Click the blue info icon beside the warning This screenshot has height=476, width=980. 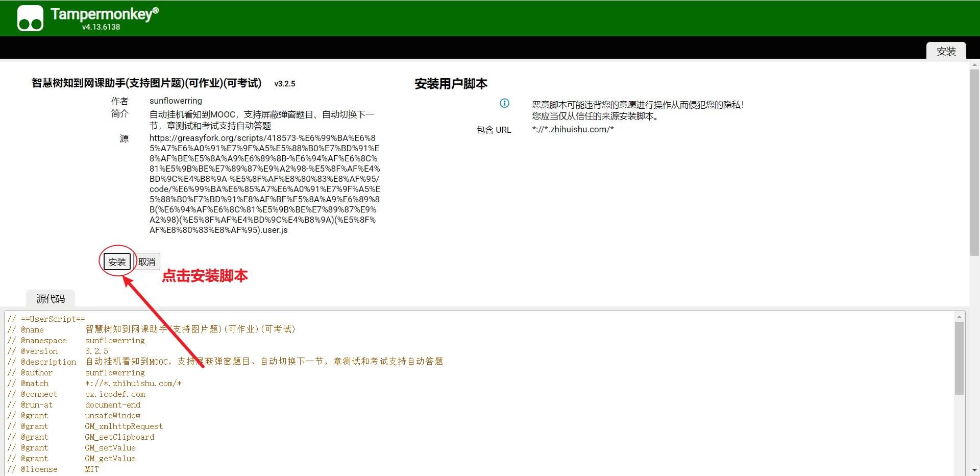point(504,103)
